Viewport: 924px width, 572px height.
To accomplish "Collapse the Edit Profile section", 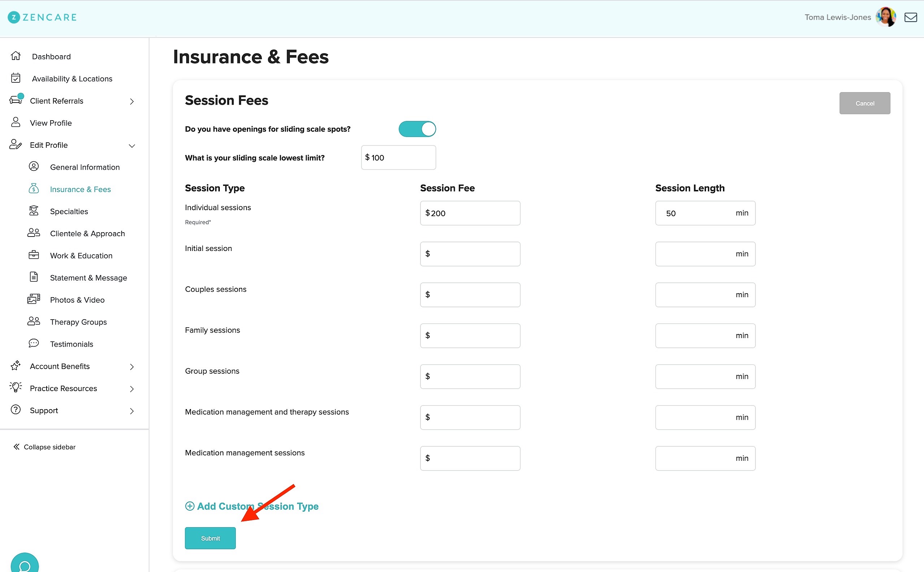I will point(132,146).
